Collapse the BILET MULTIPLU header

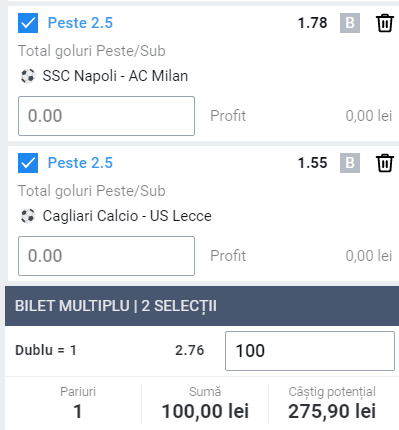click(x=202, y=306)
